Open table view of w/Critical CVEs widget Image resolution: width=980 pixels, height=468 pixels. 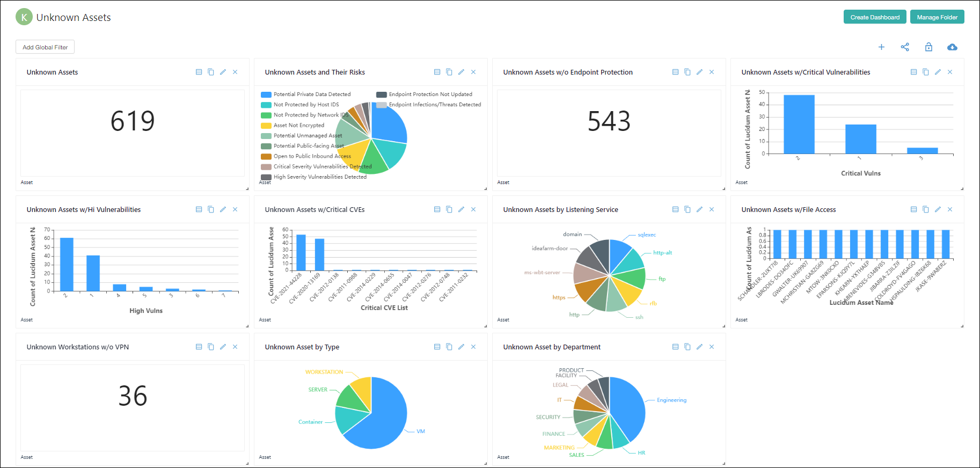(x=437, y=209)
